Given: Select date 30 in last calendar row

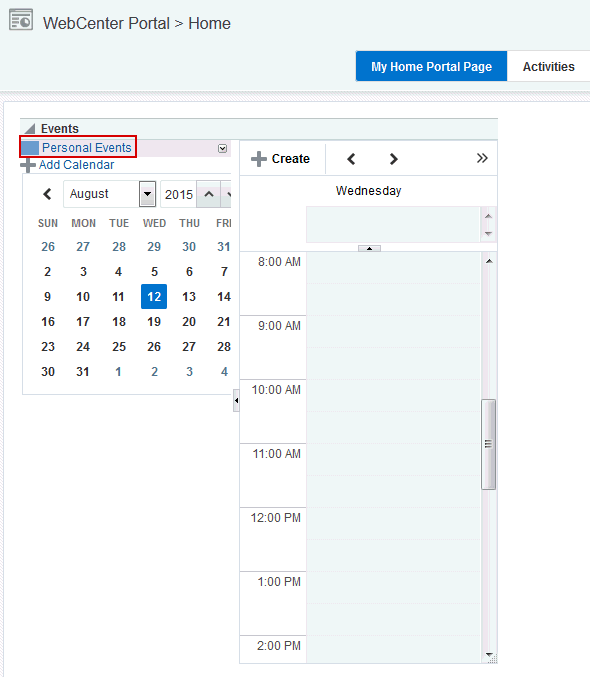Looking at the screenshot, I should click(48, 372).
